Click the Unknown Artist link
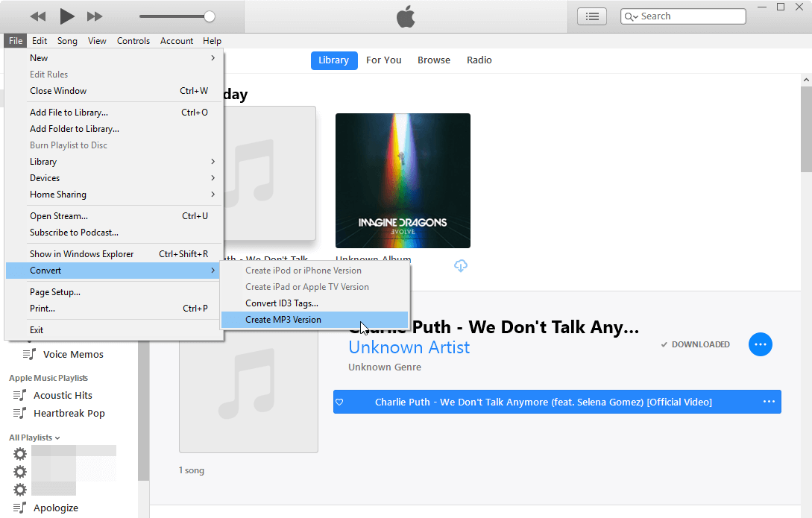 pyautogui.click(x=409, y=347)
